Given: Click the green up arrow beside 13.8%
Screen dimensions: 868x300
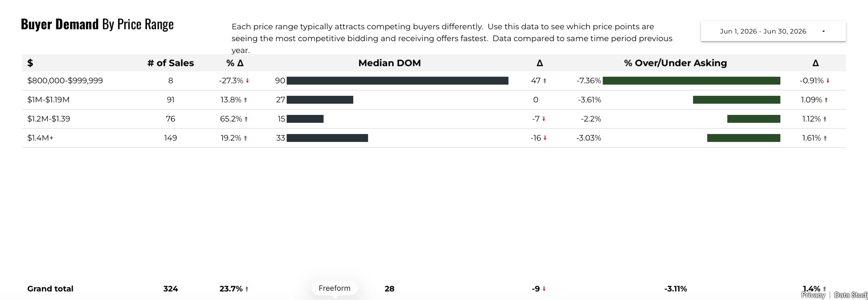Looking at the screenshot, I should (245, 100).
